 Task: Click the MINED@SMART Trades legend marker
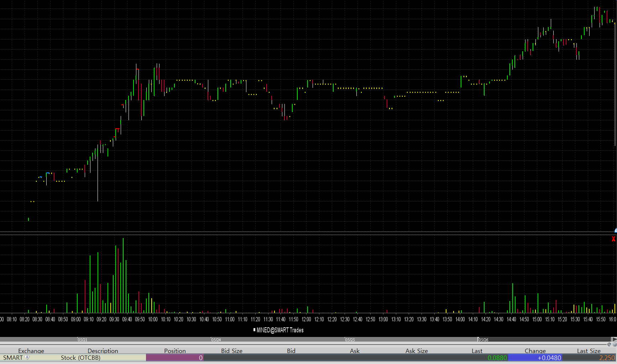254,330
